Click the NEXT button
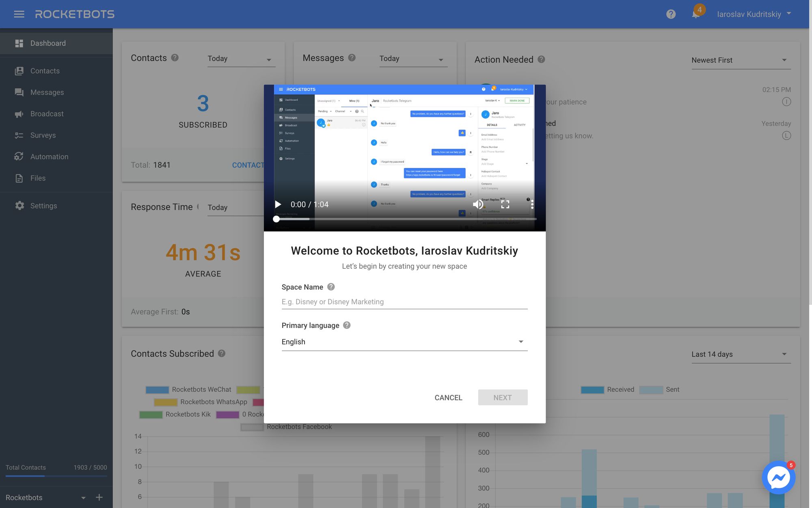The width and height of the screenshot is (812, 508). [x=503, y=397]
